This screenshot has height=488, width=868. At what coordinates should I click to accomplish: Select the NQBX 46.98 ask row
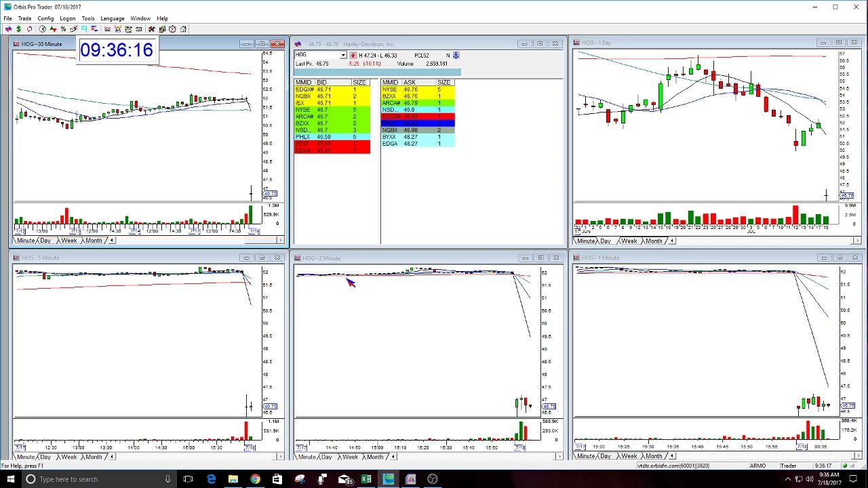pyautogui.click(x=418, y=130)
